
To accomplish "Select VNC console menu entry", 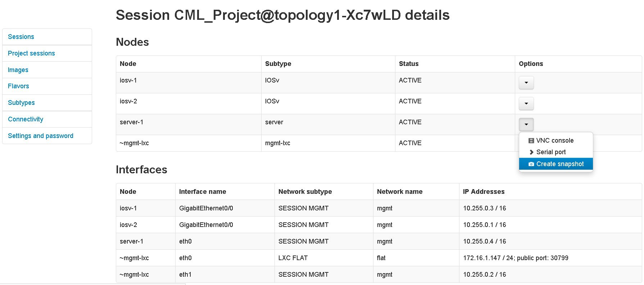I will tap(555, 141).
